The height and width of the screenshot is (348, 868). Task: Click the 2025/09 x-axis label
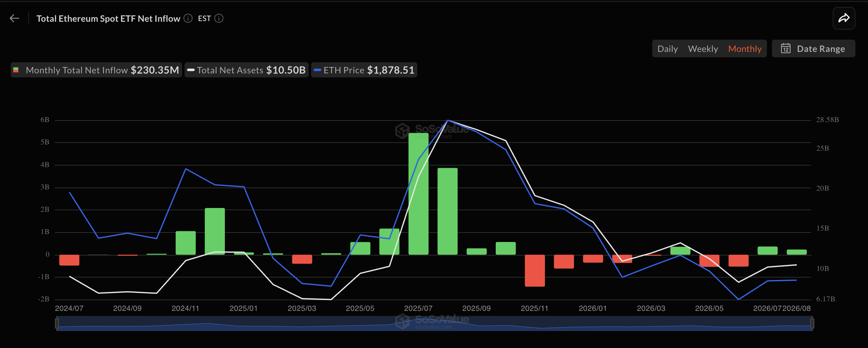click(477, 308)
